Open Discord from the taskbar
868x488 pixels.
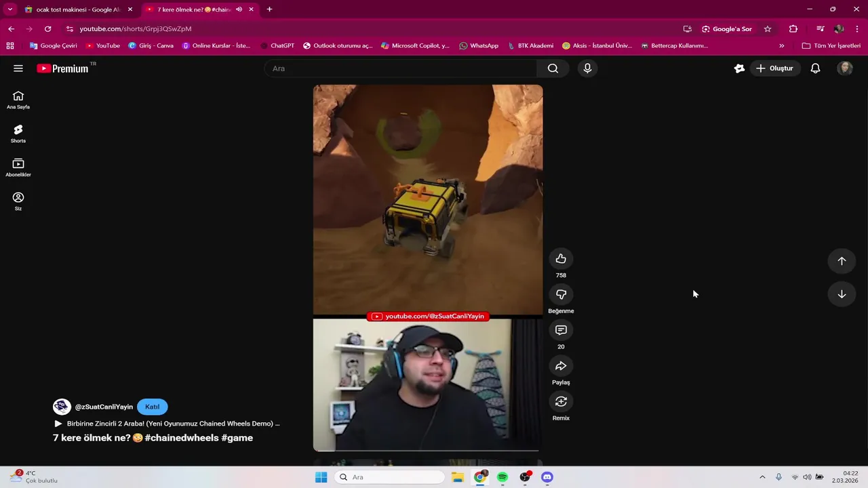pyautogui.click(x=547, y=477)
